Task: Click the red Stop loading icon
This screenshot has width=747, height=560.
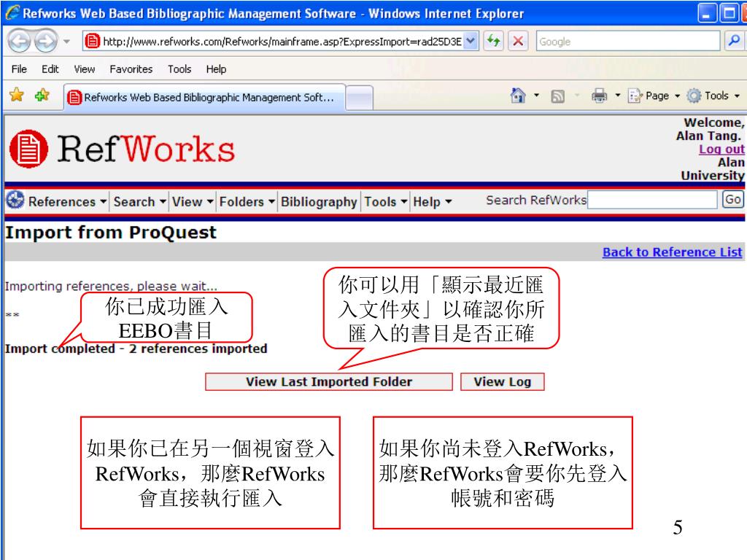Action: 518,41
